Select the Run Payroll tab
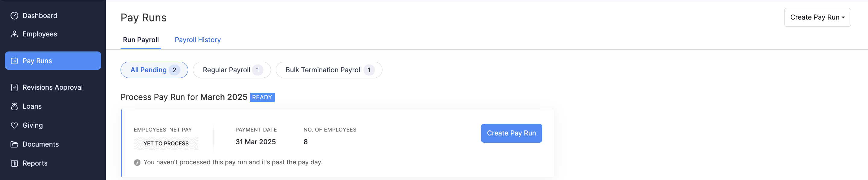 point(140,40)
